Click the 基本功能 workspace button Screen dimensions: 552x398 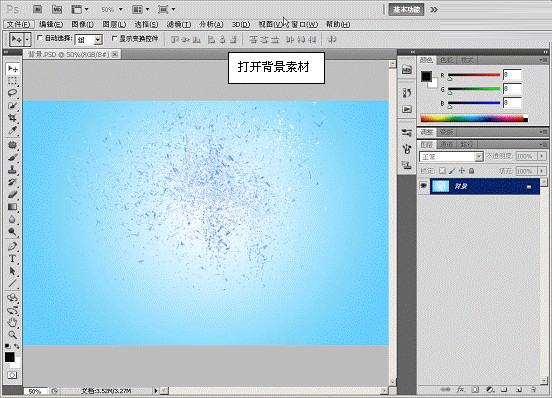pos(406,10)
